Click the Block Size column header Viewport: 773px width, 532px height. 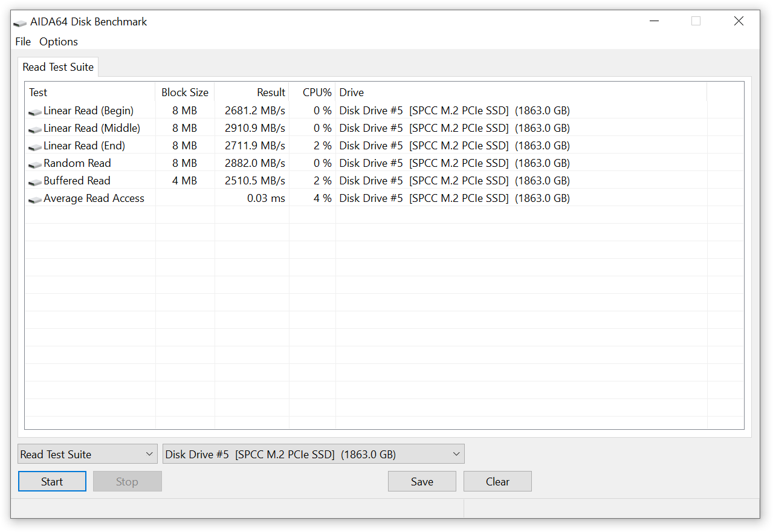pyautogui.click(x=184, y=92)
